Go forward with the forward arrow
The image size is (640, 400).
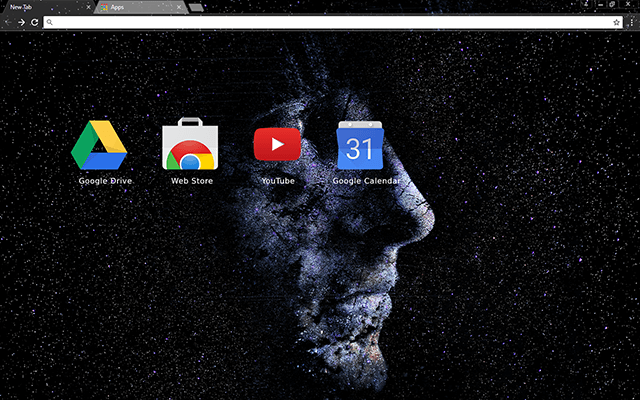(x=21, y=22)
